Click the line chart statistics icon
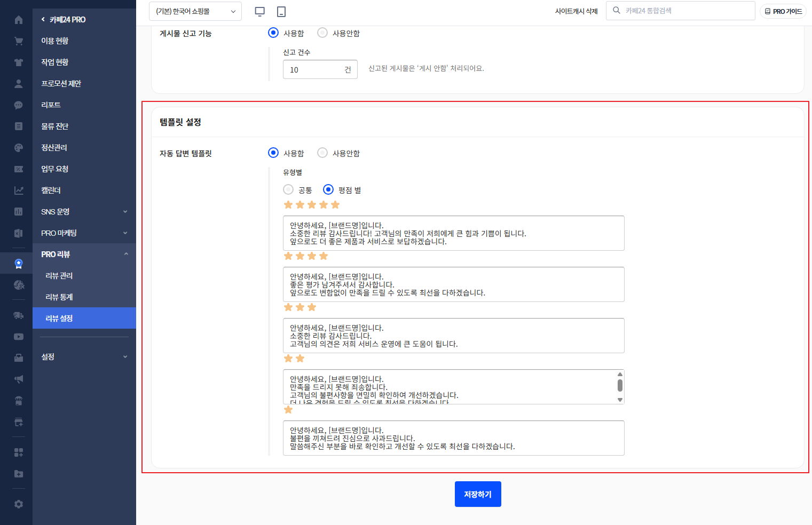Viewport: 812px width, 525px height. [x=19, y=190]
